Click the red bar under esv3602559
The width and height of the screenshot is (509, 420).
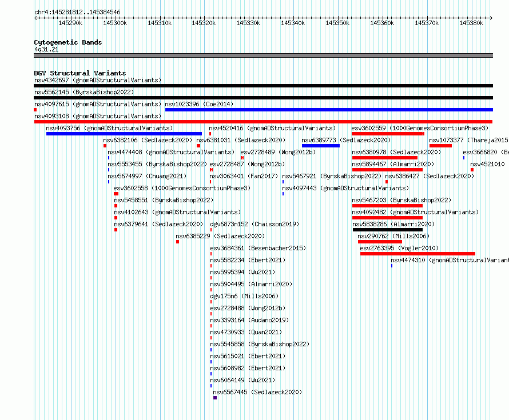point(388,134)
